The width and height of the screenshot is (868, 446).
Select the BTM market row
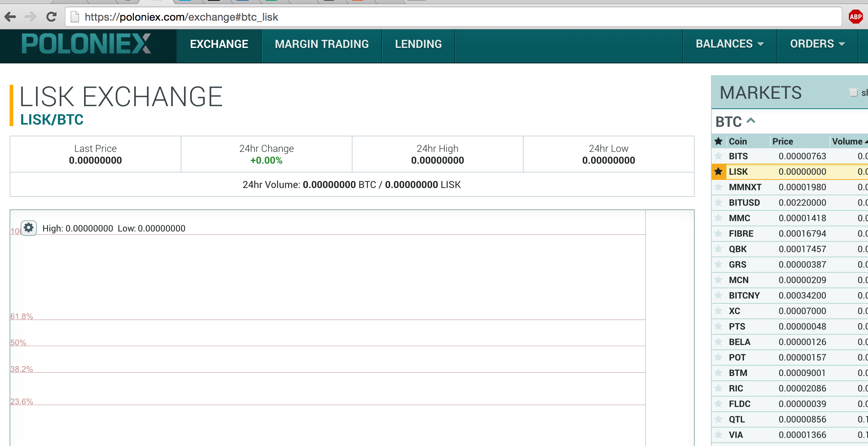point(789,373)
